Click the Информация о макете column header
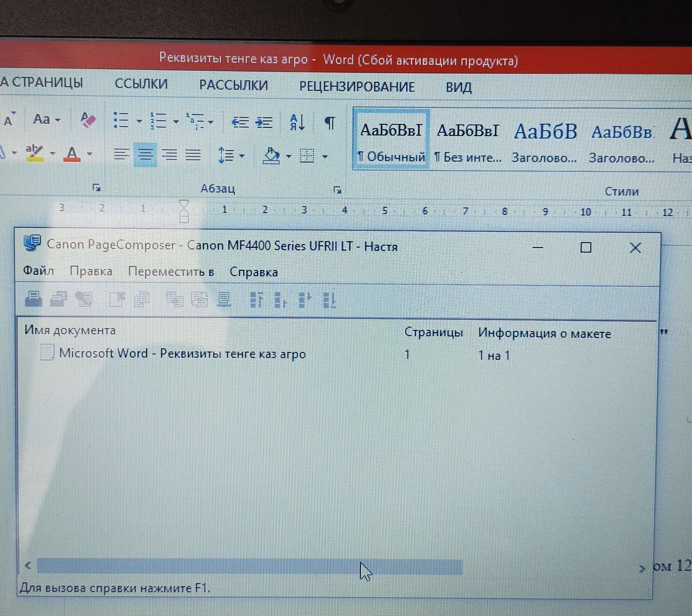The image size is (692, 616). click(544, 334)
